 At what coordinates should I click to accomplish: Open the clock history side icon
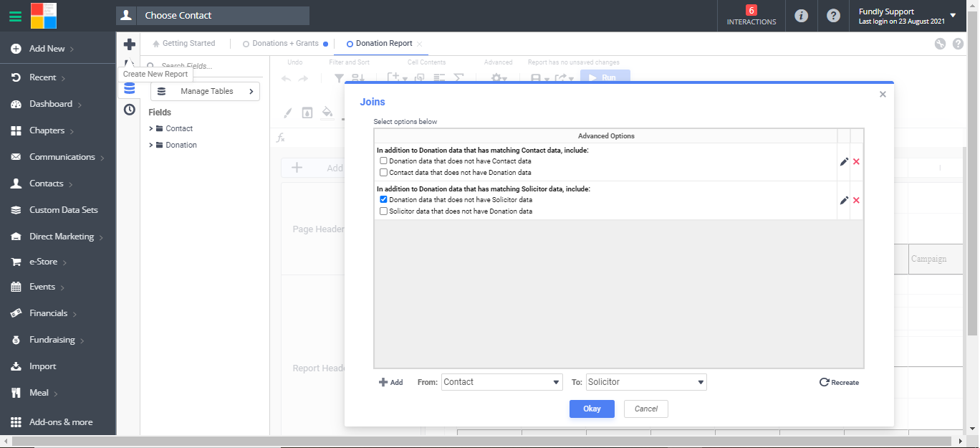tap(129, 110)
